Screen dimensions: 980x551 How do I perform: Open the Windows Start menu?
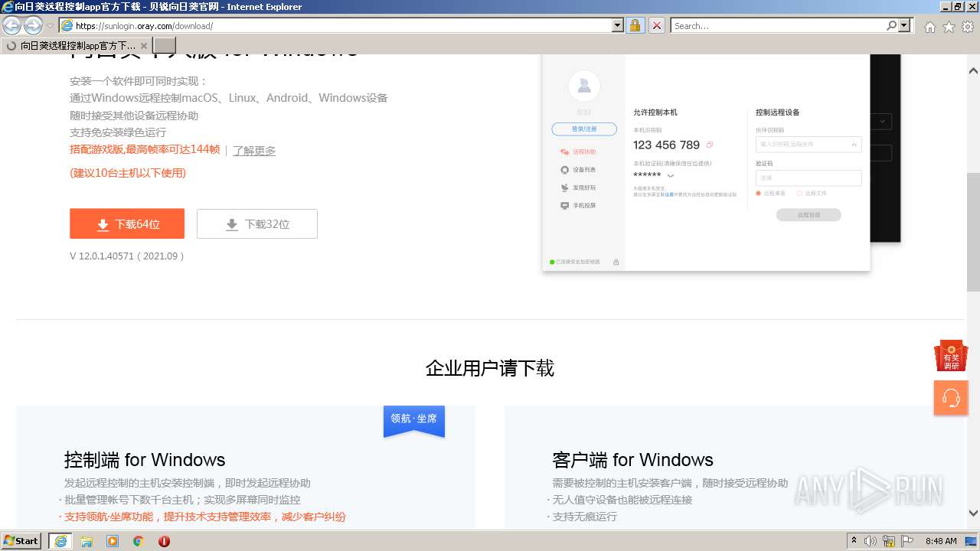coord(21,540)
